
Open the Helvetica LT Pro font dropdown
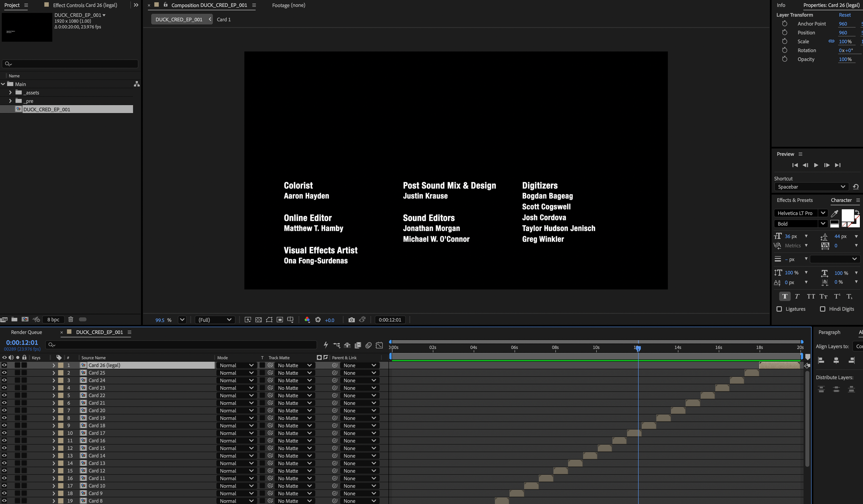[801, 213]
